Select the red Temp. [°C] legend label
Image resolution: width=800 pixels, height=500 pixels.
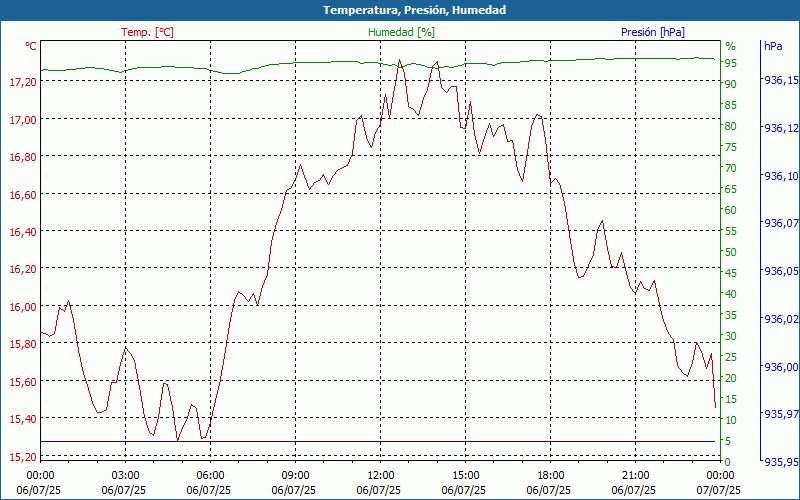tap(147, 32)
